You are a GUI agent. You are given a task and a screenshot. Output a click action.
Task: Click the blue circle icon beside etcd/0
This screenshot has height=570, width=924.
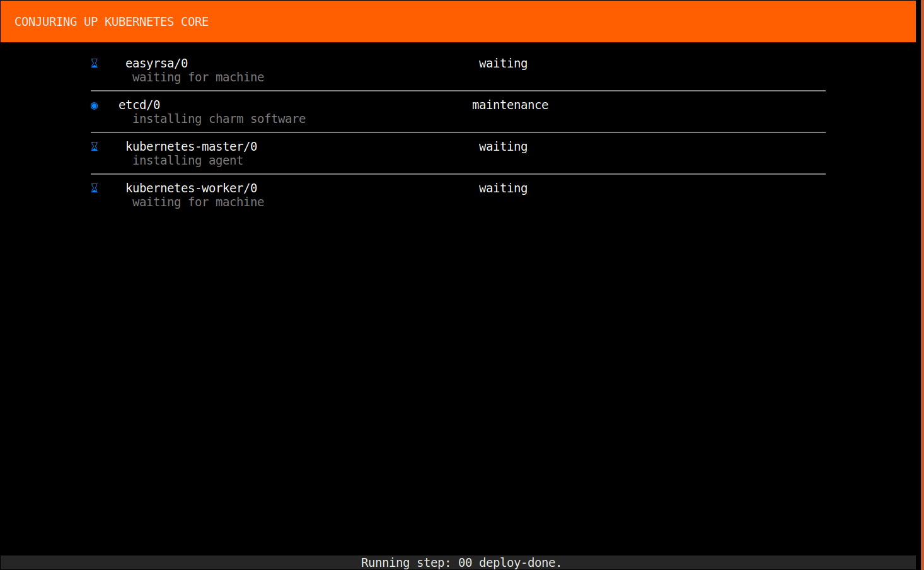click(x=95, y=105)
